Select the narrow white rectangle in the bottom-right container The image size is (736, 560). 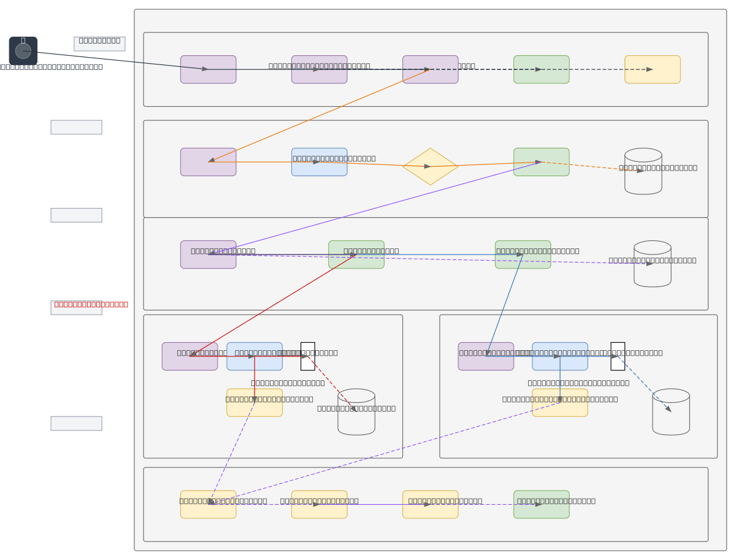point(618,356)
